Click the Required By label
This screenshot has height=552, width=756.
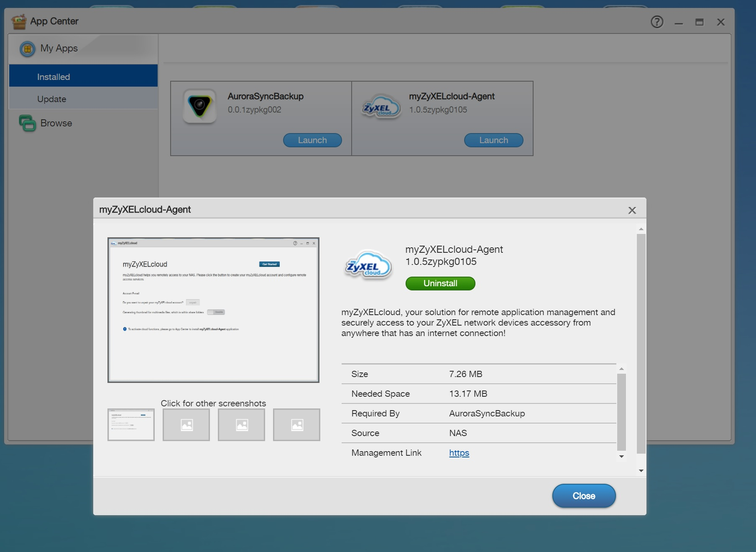point(375,413)
